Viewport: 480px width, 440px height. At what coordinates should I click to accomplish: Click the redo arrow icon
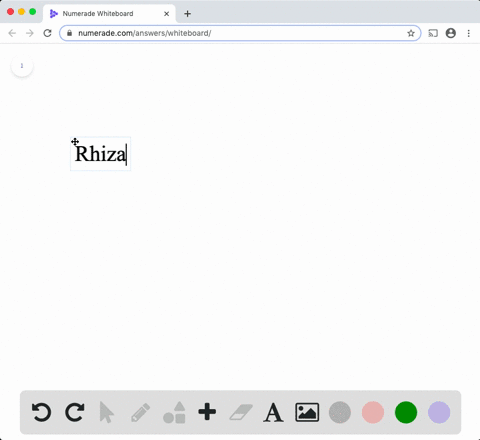pos(74,412)
